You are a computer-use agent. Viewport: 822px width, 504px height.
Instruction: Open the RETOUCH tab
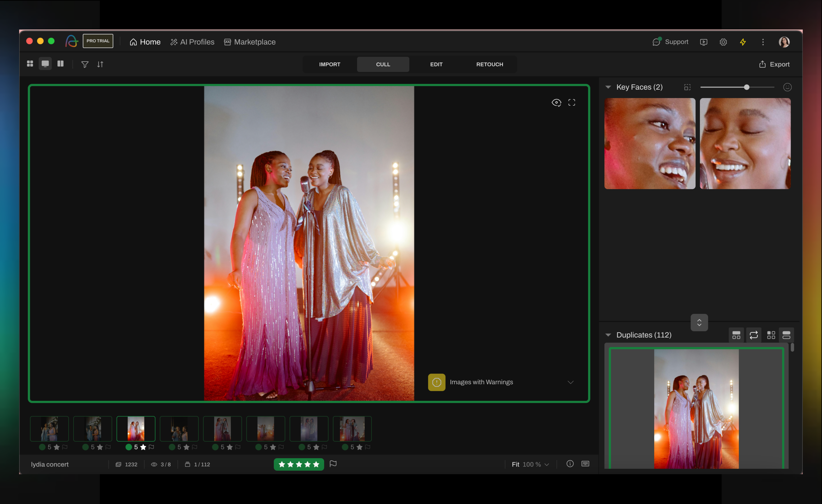click(489, 64)
